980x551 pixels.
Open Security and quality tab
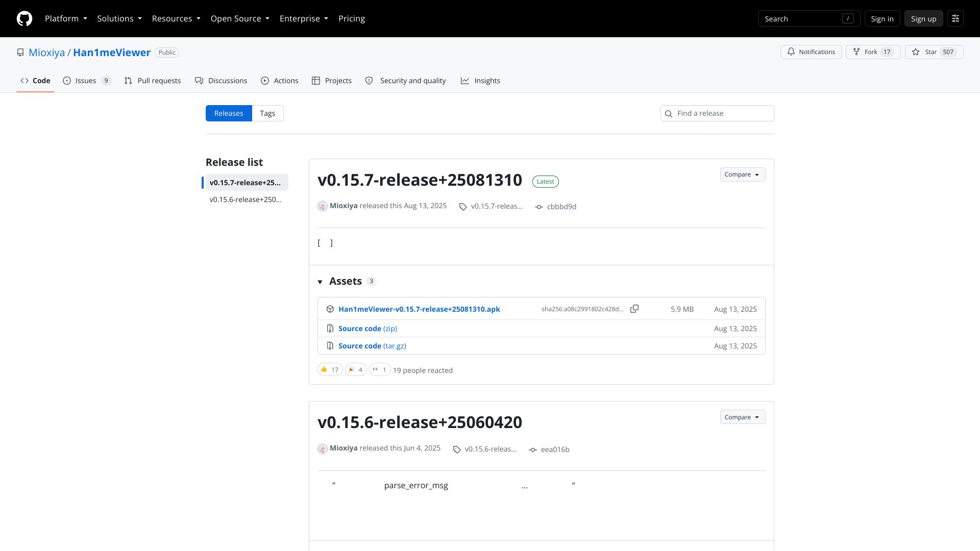click(406, 81)
